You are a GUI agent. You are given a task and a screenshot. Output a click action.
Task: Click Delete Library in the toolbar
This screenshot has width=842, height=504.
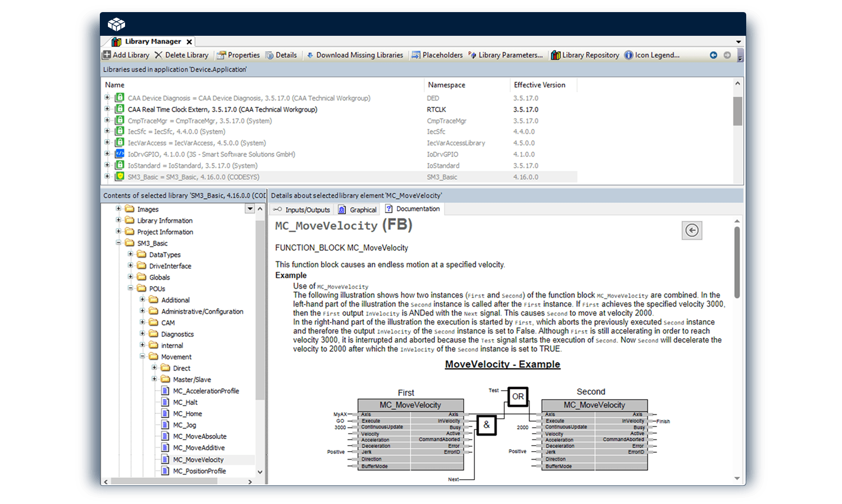pyautogui.click(x=182, y=55)
